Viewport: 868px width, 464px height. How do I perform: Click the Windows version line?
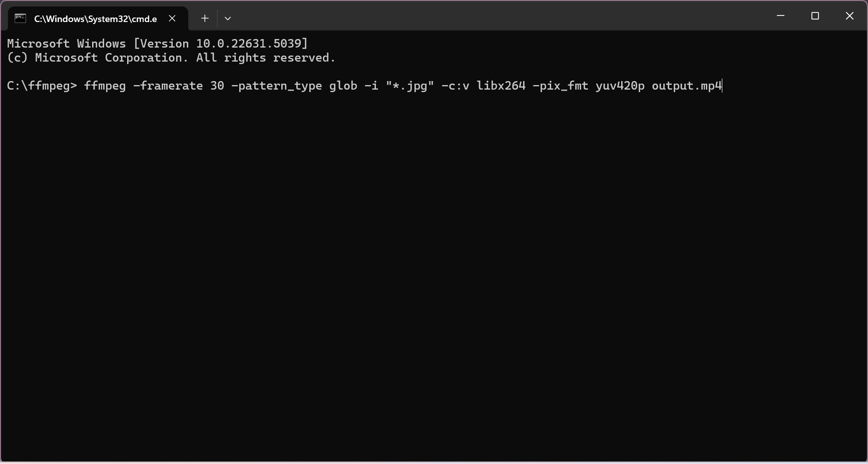tap(157, 44)
